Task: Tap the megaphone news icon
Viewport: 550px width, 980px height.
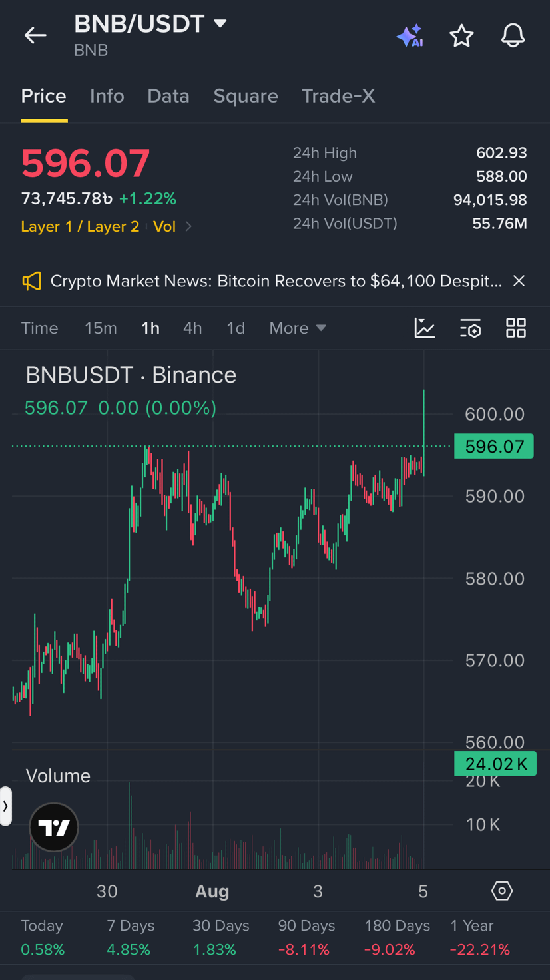Action: point(31,281)
